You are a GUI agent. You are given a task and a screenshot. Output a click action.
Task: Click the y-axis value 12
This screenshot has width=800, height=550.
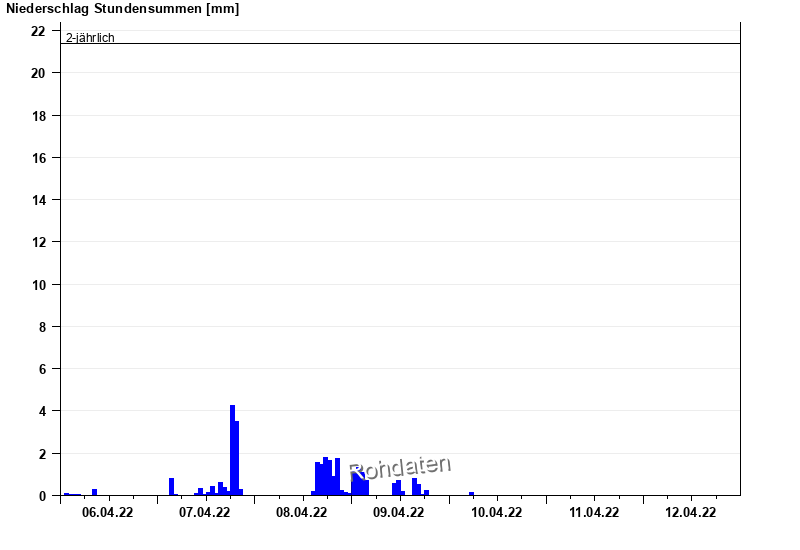click(x=38, y=242)
